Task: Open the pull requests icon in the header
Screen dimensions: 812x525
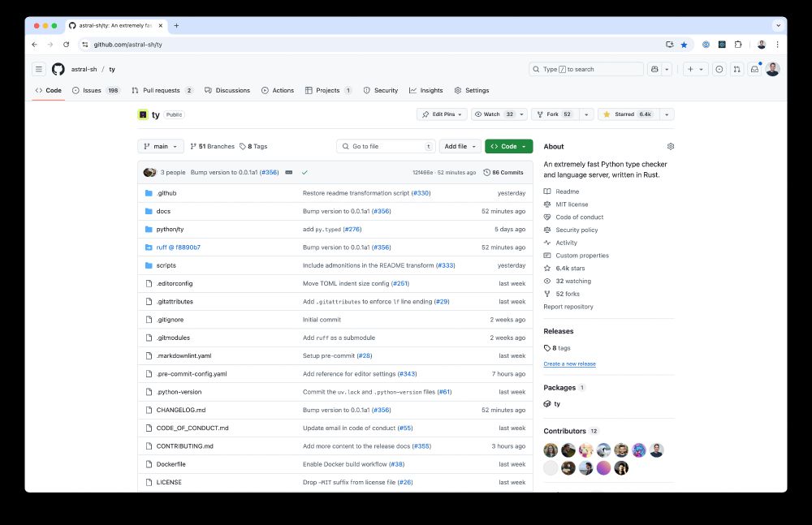Action: 737,69
